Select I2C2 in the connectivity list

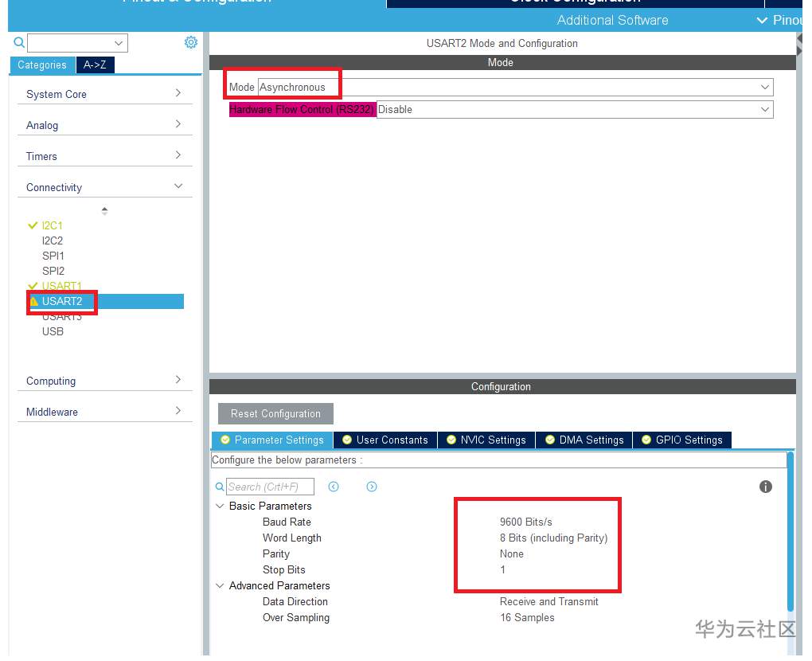(x=53, y=241)
